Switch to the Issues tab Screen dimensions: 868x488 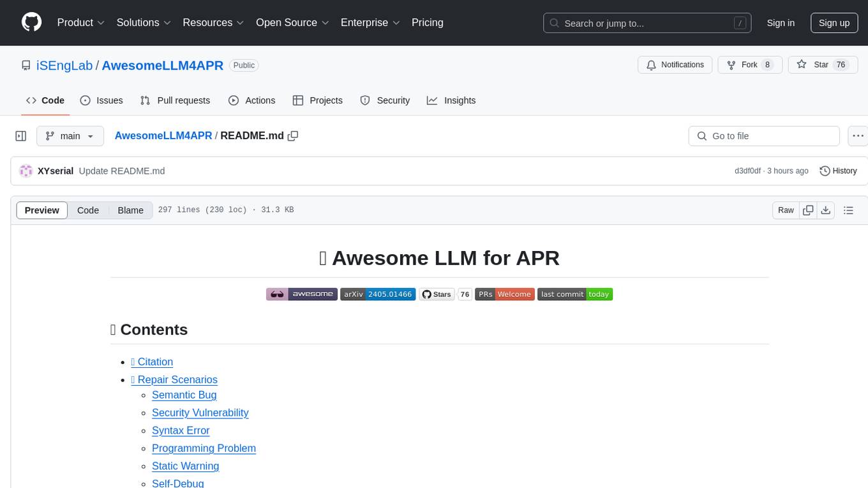click(x=101, y=100)
